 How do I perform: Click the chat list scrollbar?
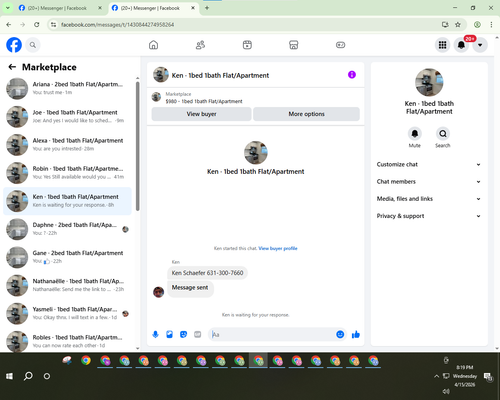tap(137, 147)
